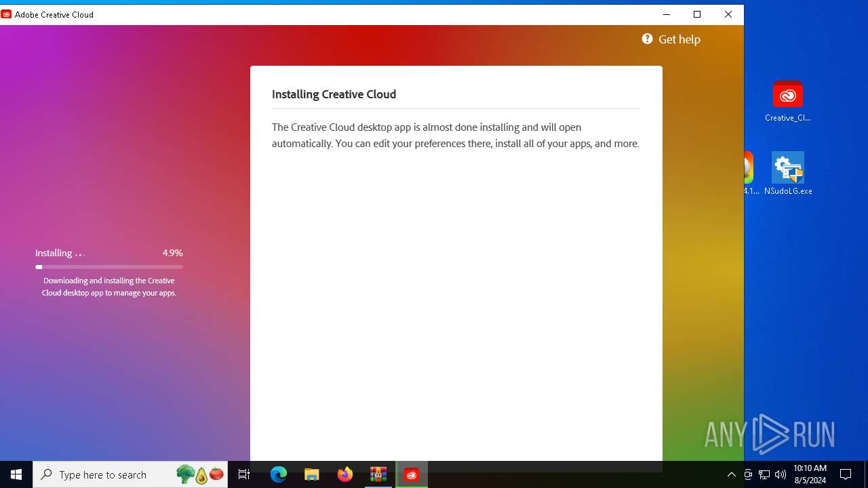868x488 pixels.
Task: Click the network tray icon
Action: click(x=764, y=474)
